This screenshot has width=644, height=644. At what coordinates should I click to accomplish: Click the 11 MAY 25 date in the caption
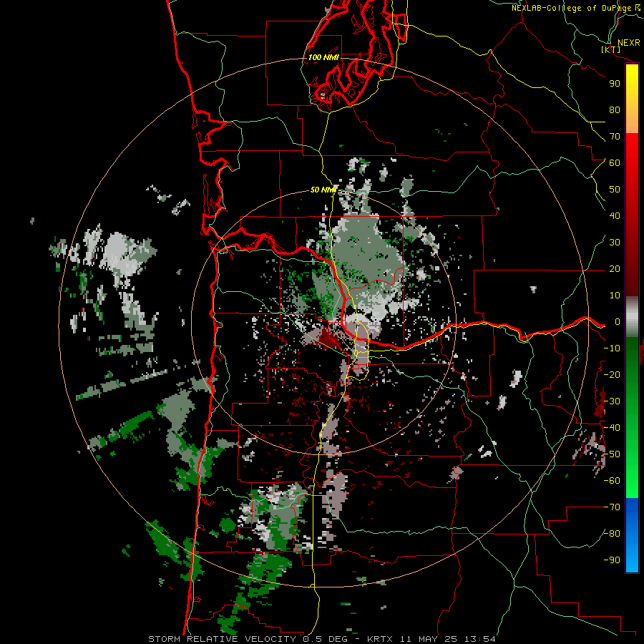click(x=429, y=639)
